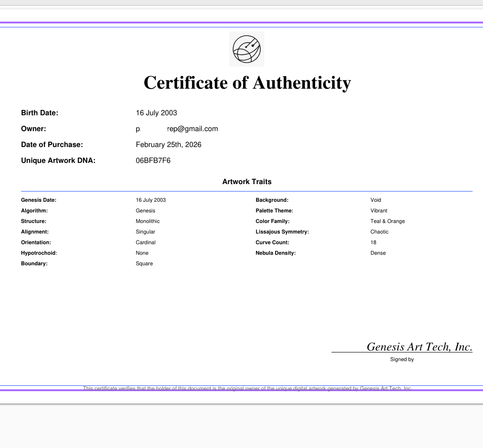Click the Owner label
The height and width of the screenshot is (448, 483).
(x=33, y=129)
